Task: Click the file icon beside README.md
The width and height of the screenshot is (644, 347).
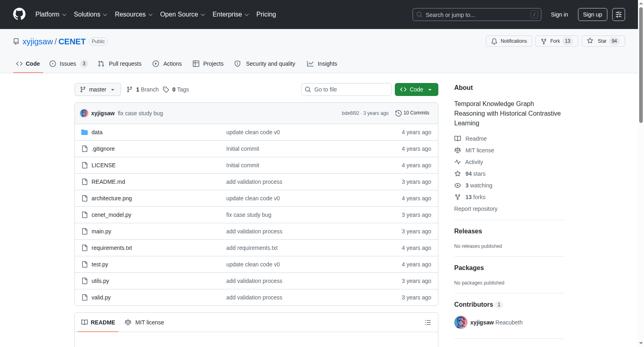Action: (x=85, y=182)
